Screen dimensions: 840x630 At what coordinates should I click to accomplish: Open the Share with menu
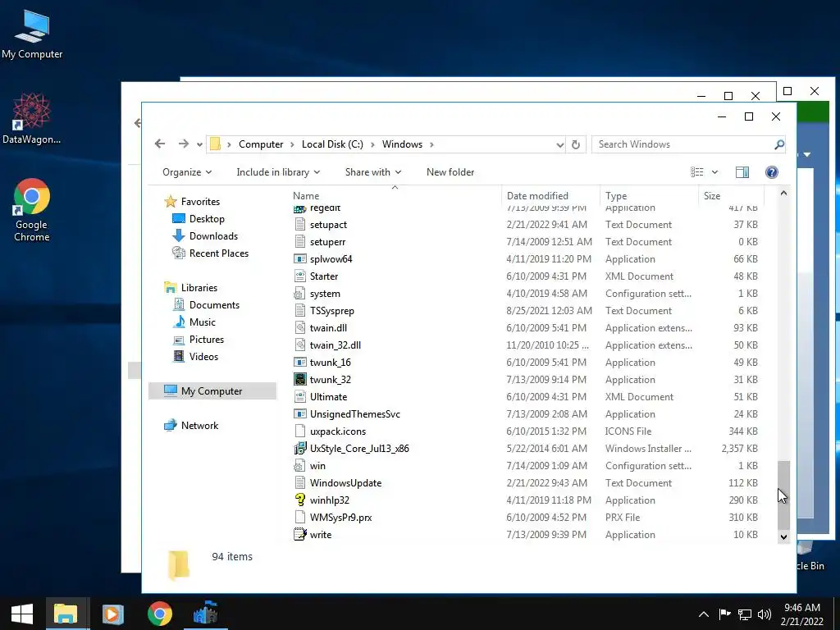coord(373,172)
